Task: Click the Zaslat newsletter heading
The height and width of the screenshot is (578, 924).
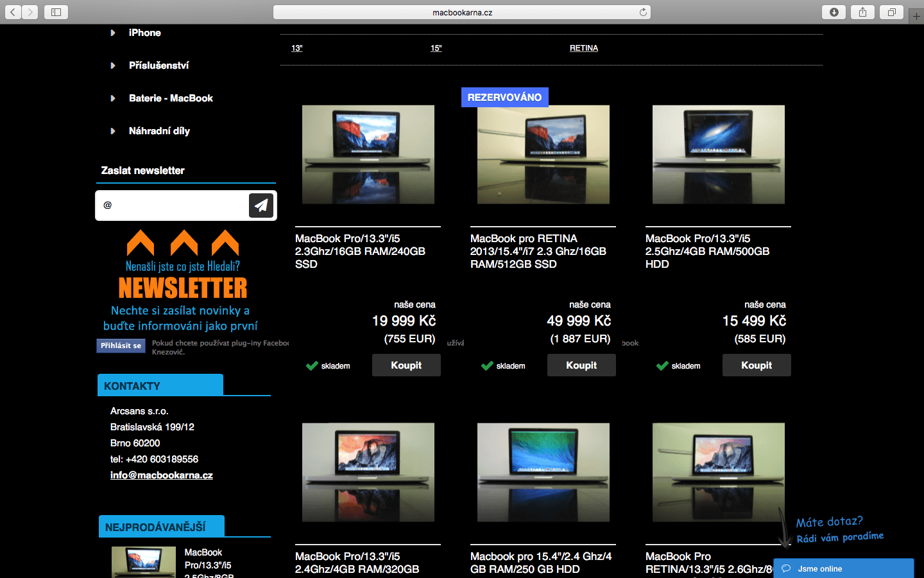Action: pos(142,170)
